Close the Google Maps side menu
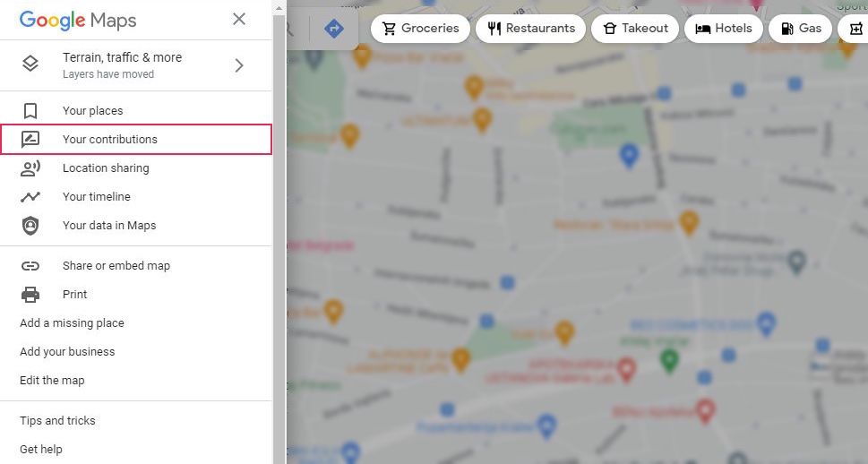Image resolution: width=868 pixels, height=464 pixels. coord(239,20)
